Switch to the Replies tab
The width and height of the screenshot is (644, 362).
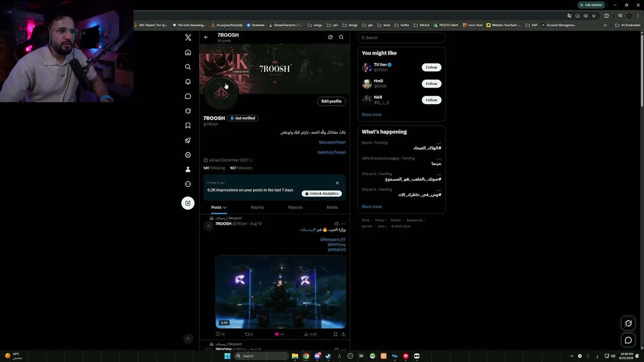[x=257, y=207]
